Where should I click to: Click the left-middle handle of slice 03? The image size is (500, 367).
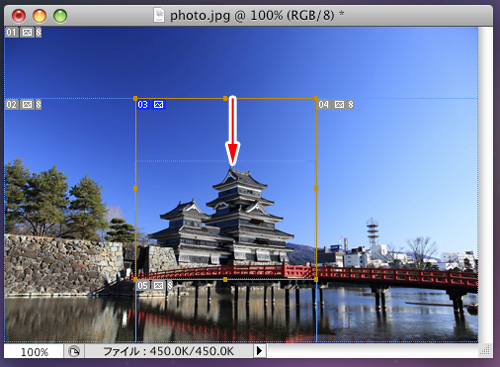tap(135, 189)
